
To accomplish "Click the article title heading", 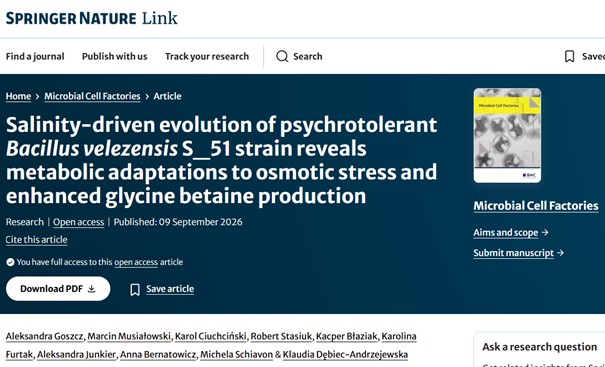I will (221, 160).
